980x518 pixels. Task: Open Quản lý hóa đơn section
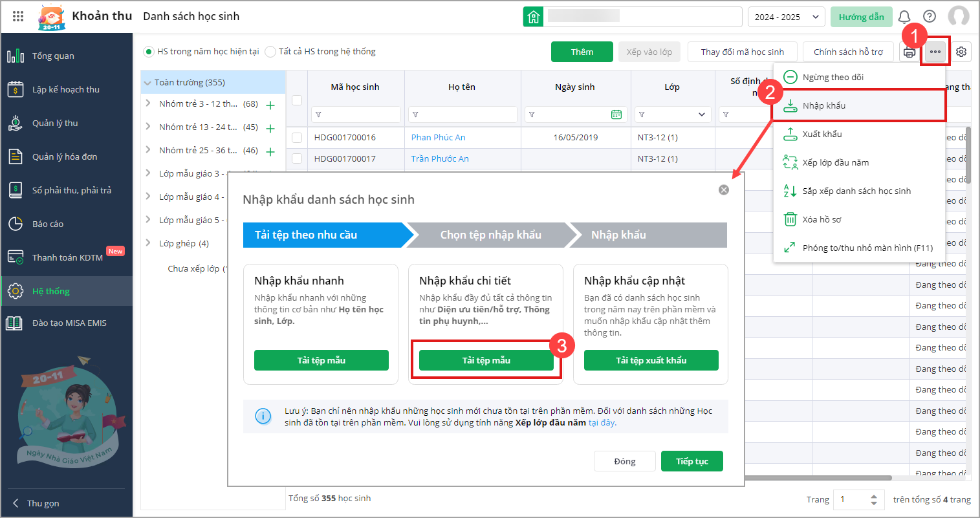coord(67,156)
